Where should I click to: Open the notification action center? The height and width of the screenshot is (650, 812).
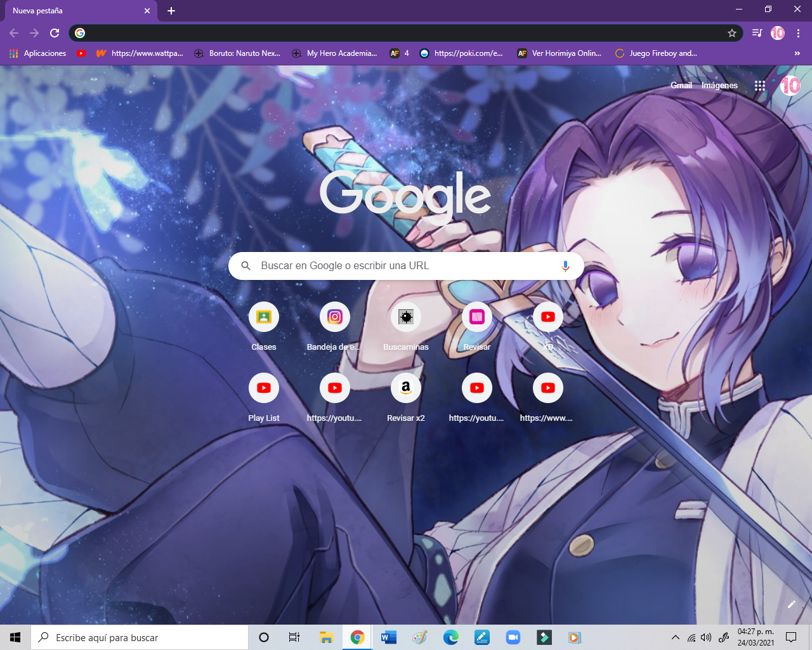click(791, 637)
